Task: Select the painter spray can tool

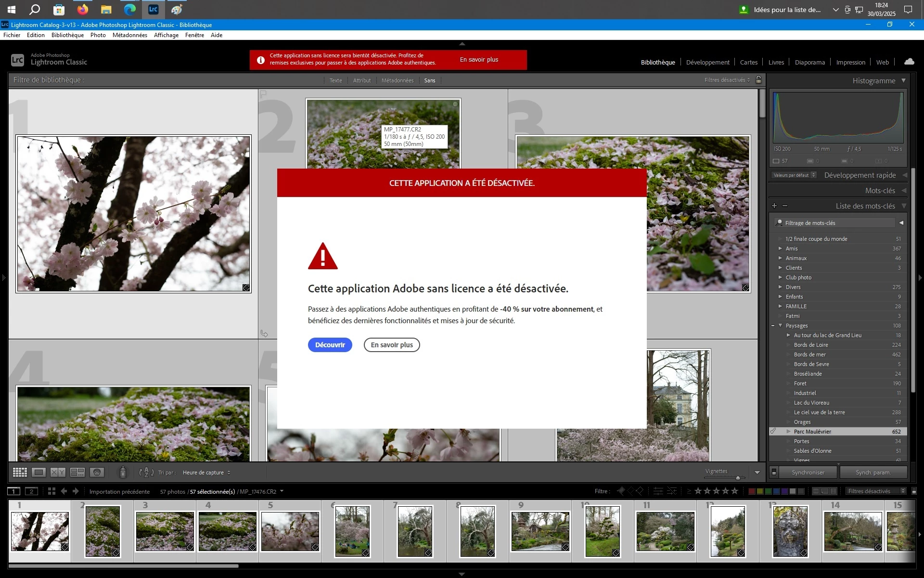Action: pos(123,473)
